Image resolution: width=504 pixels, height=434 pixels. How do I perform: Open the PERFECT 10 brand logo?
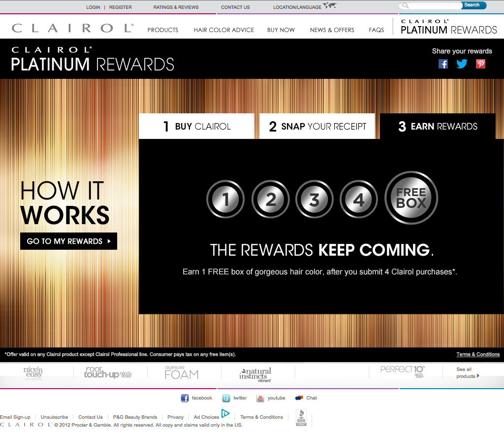(403, 371)
